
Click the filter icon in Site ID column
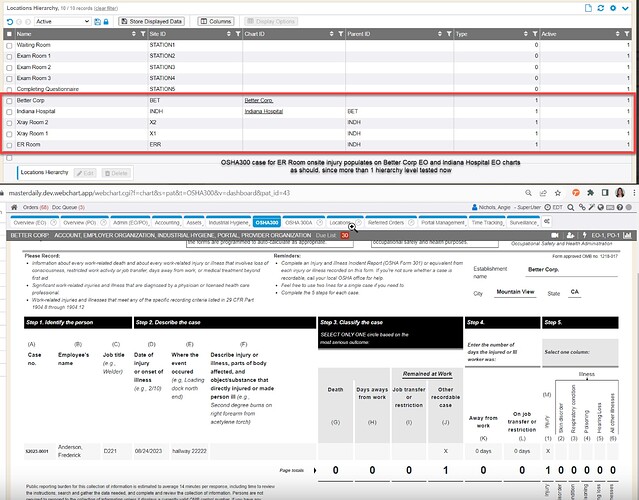pyautogui.click(x=237, y=33)
